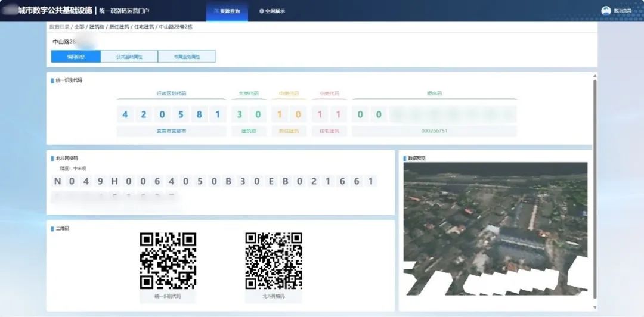Click the vertical scrollbar of the content panel
Viewport: 644px width, 317px height.
595,189
